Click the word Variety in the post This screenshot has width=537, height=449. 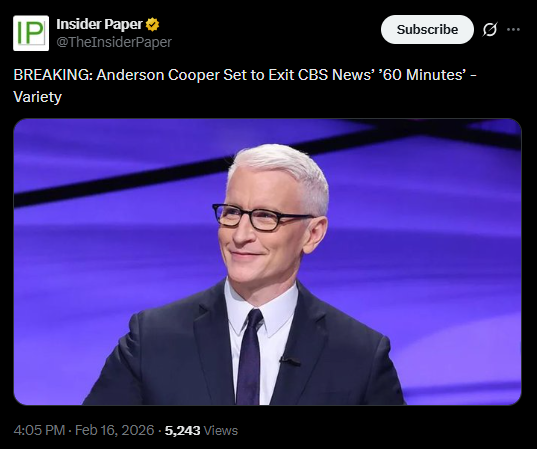click(37, 97)
